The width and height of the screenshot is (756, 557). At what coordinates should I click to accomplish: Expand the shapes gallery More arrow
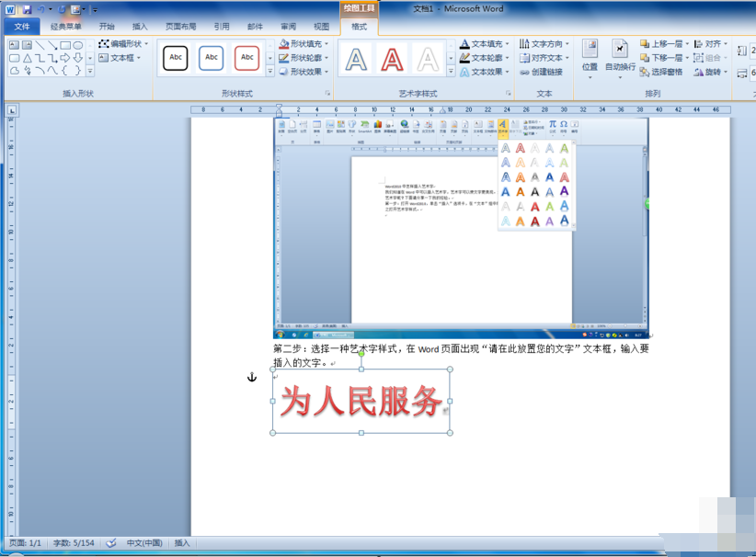(90, 71)
